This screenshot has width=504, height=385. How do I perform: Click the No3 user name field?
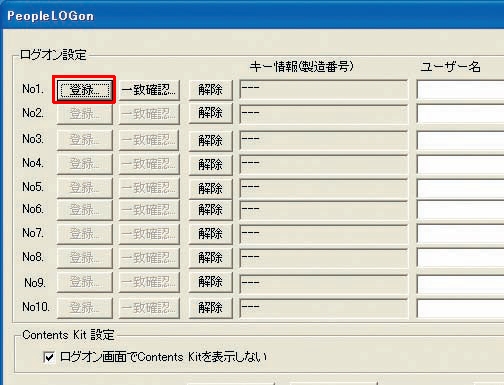[x=460, y=140]
